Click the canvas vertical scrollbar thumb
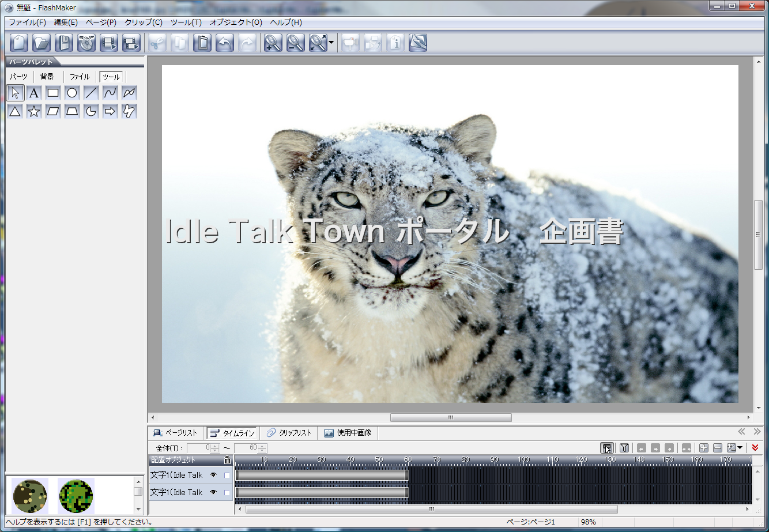The width and height of the screenshot is (769, 532). [x=759, y=235]
